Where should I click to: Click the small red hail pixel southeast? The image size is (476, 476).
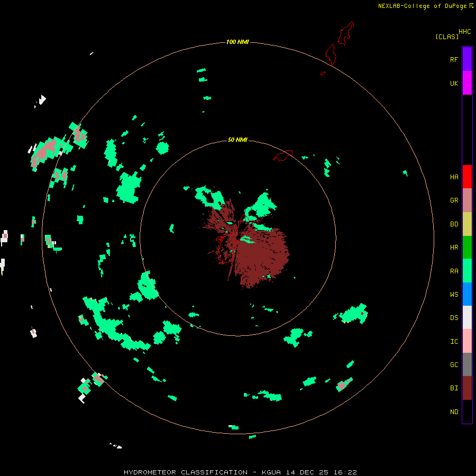pos(362,314)
